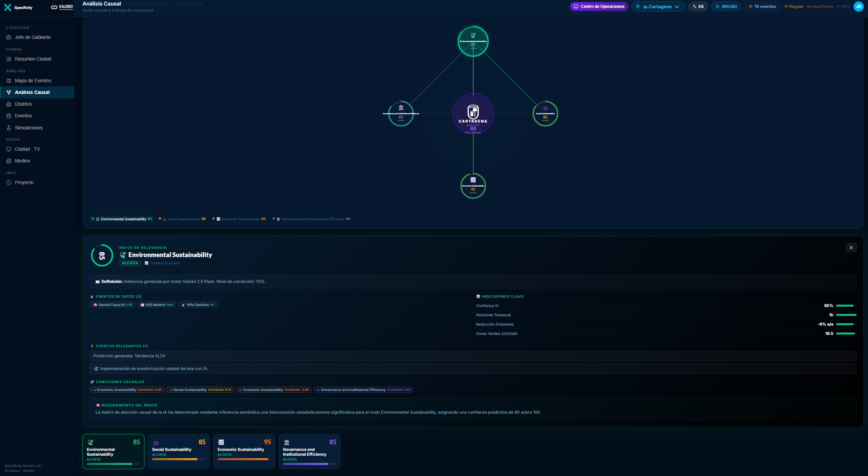Open user avatar JD profile
This screenshot has height=476, width=868.
point(858,7)
